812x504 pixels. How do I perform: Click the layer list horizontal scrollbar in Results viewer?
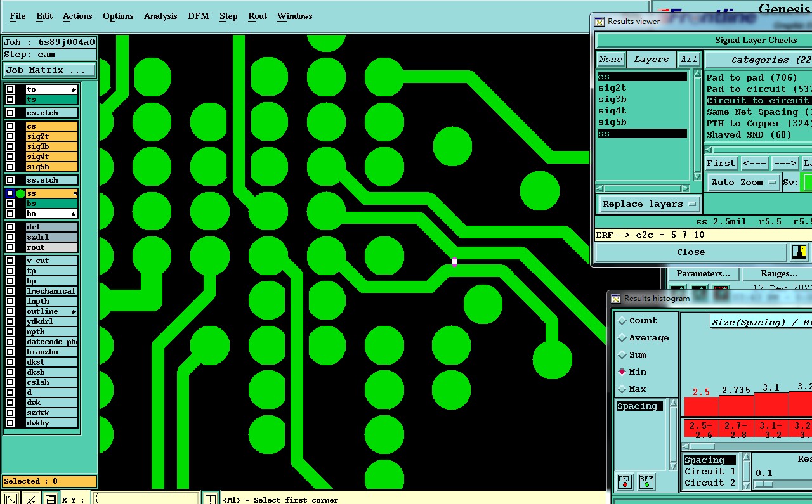point(642,188)
